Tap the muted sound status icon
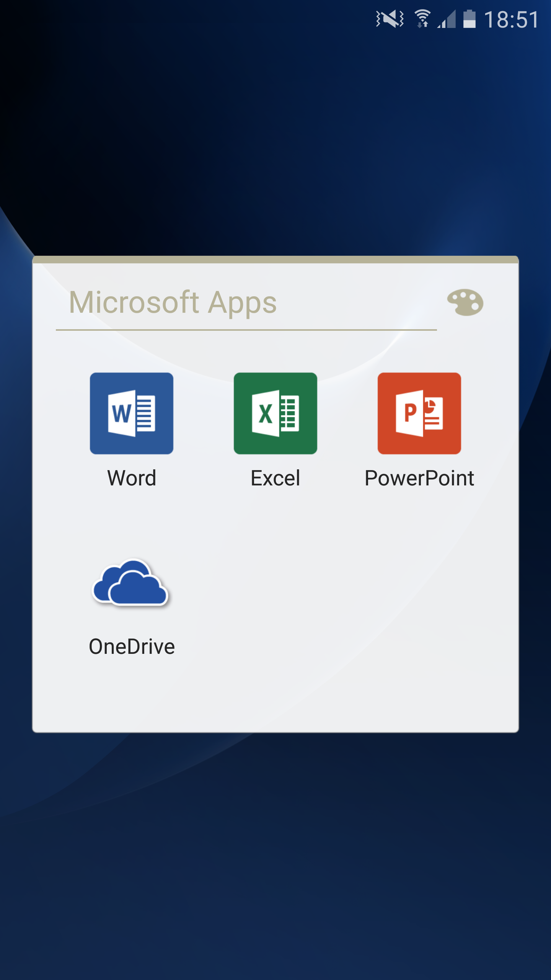This screenshot has height=980, width=551. (390, 19)
